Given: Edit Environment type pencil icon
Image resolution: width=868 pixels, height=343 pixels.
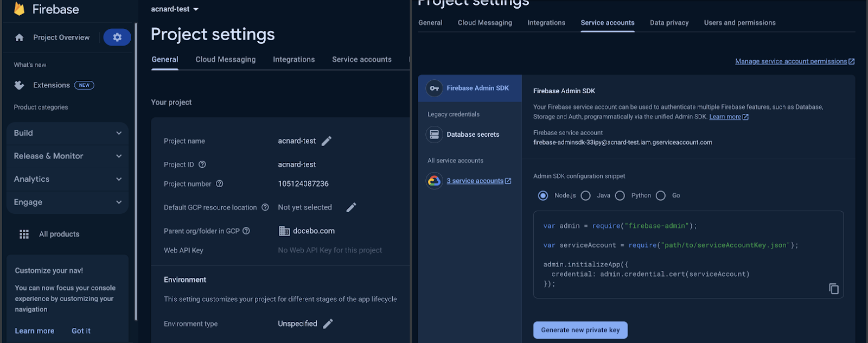Looking at the screenshot, I should tap(328, 323).
